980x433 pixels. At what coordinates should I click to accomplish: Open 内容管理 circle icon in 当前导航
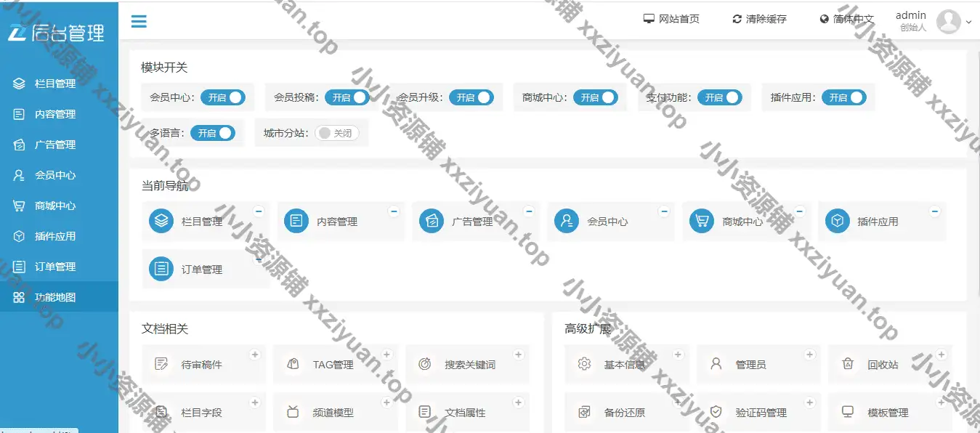coord(296,221)
